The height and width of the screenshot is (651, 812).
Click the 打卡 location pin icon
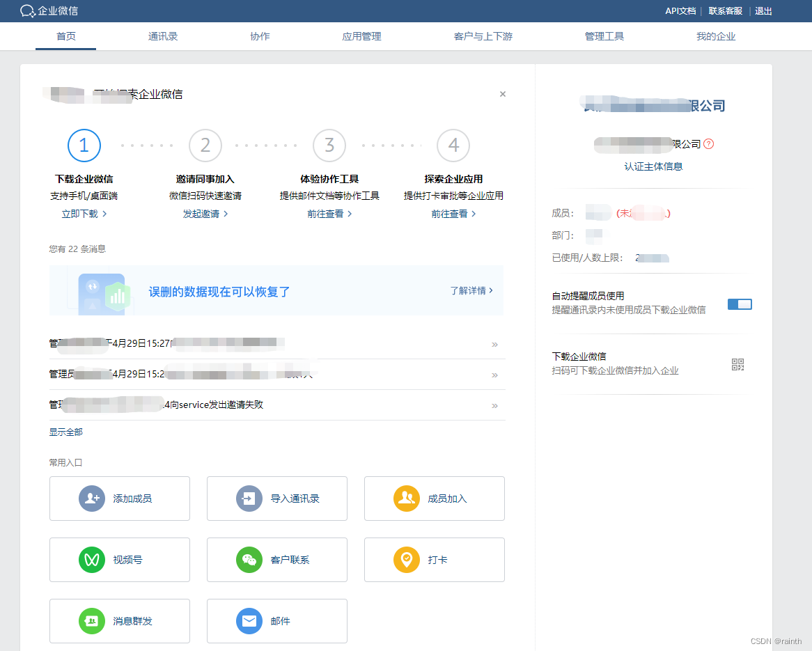click(407, 560)
